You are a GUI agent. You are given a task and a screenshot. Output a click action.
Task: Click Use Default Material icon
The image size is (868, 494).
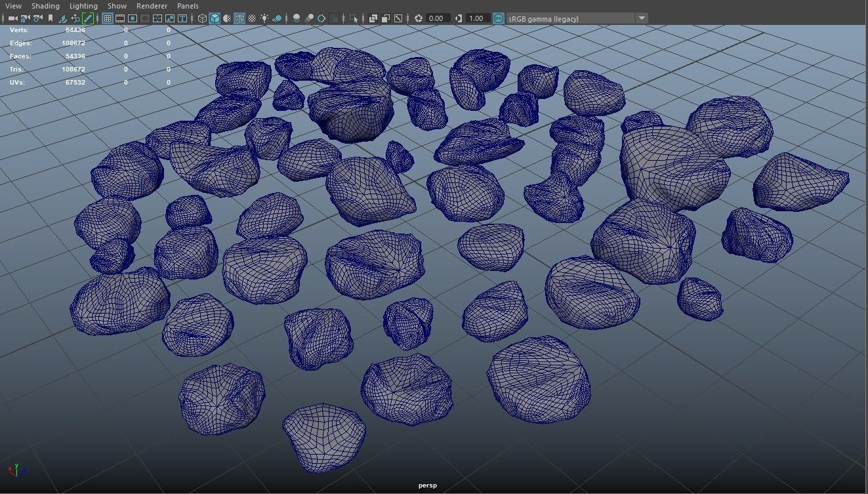[x=227, y=18]
